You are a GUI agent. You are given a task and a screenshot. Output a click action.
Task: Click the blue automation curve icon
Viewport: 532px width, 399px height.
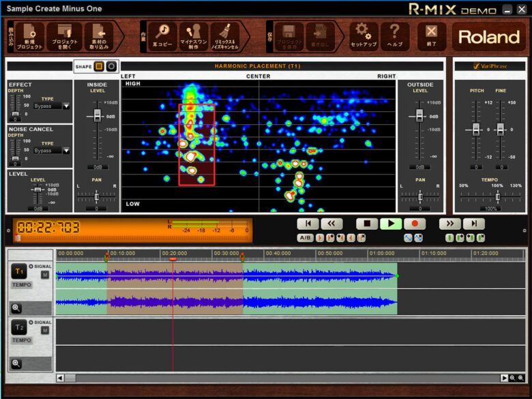click(408, 238)
